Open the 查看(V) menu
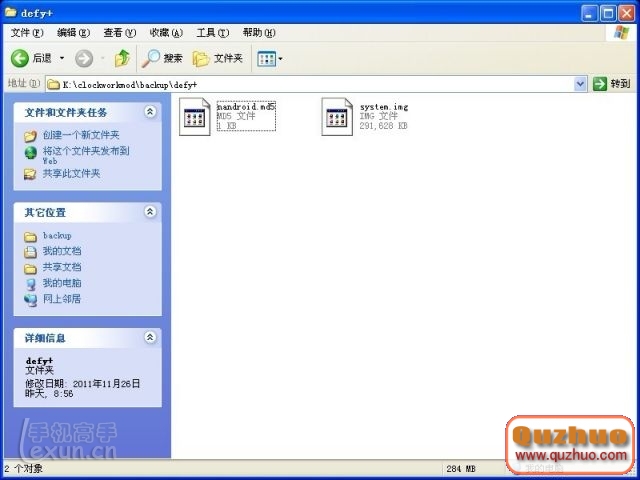The height and width of the screenshot is (480, 640). (120, 33)
